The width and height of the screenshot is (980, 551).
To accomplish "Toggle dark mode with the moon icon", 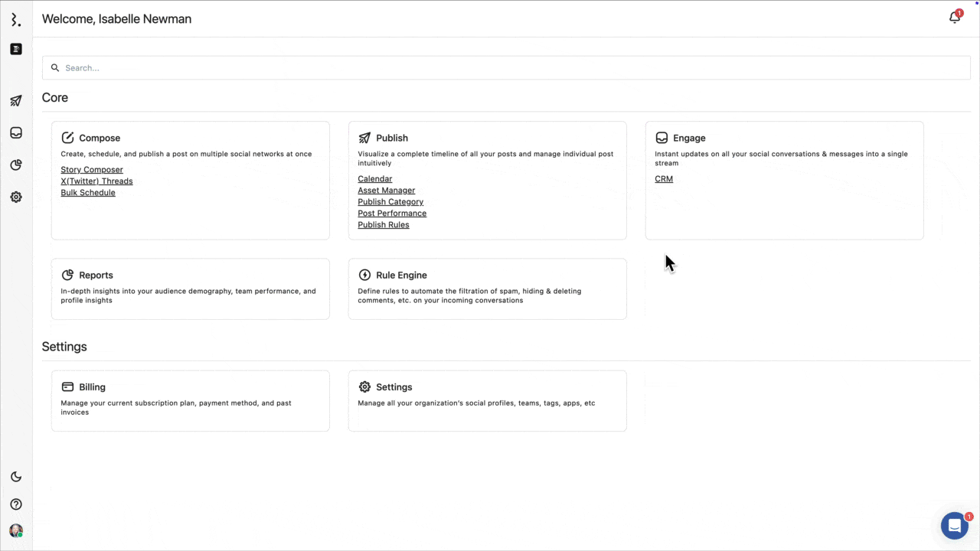I will pos(16,477).
